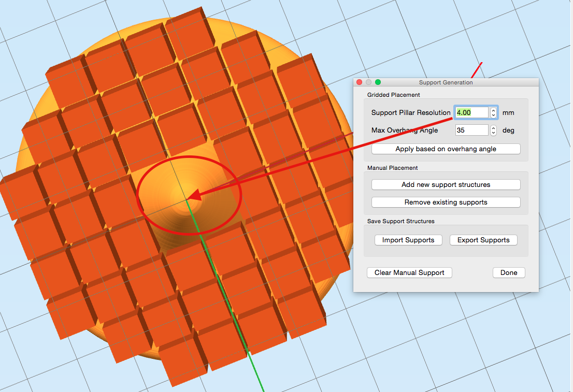Click the Max Overhang Angle input field

click(x=471, y=130)
